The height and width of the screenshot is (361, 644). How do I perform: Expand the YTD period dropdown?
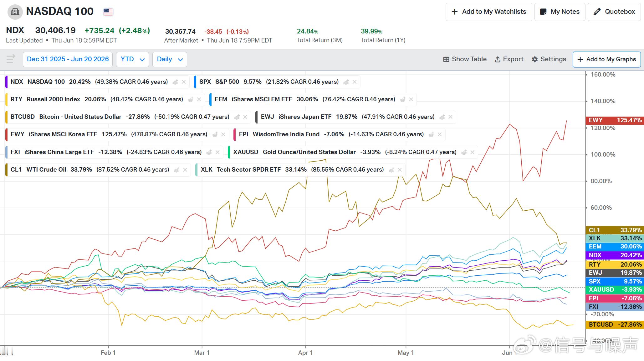(132, 59)
